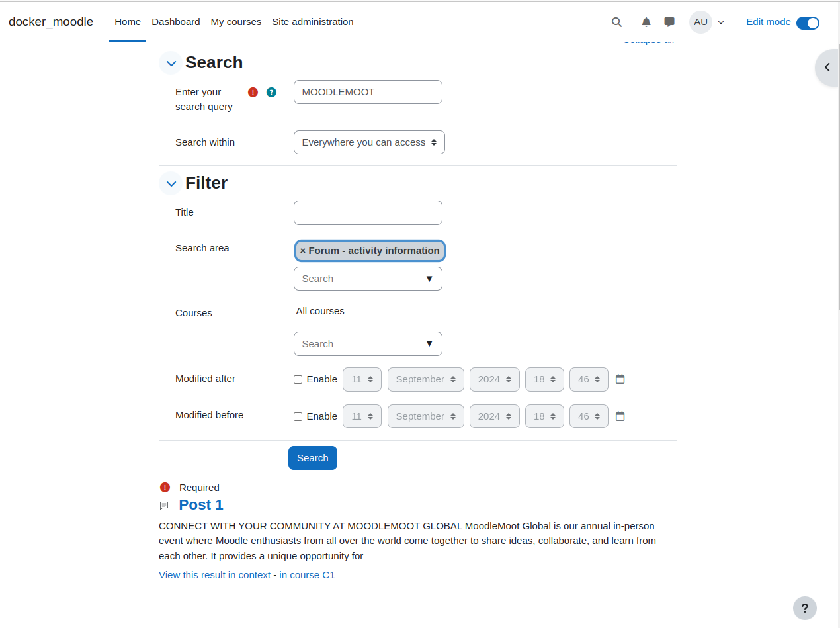The image size is (840, 628).
Task: Open the search icon in top bar
Action: pos(616,22)
